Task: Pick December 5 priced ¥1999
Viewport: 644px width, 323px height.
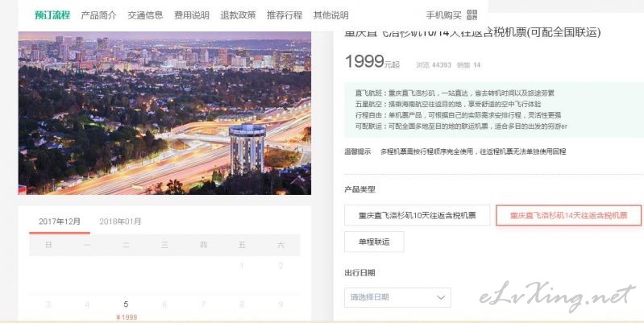Action: point(126,309)
